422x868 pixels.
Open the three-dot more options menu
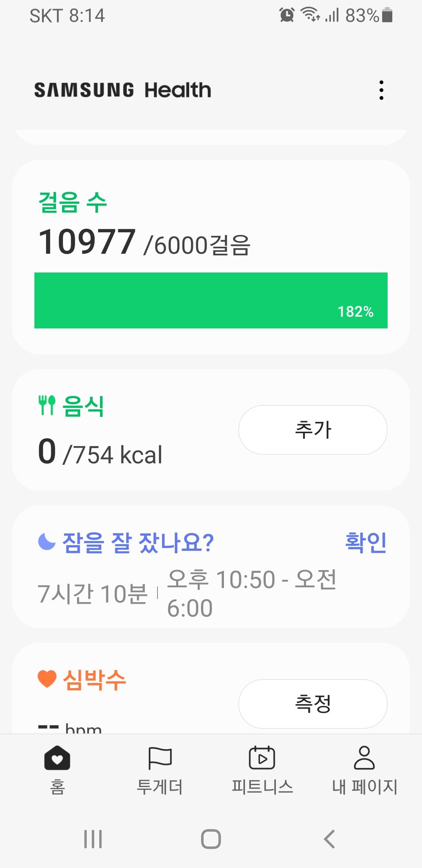point(381,90)
